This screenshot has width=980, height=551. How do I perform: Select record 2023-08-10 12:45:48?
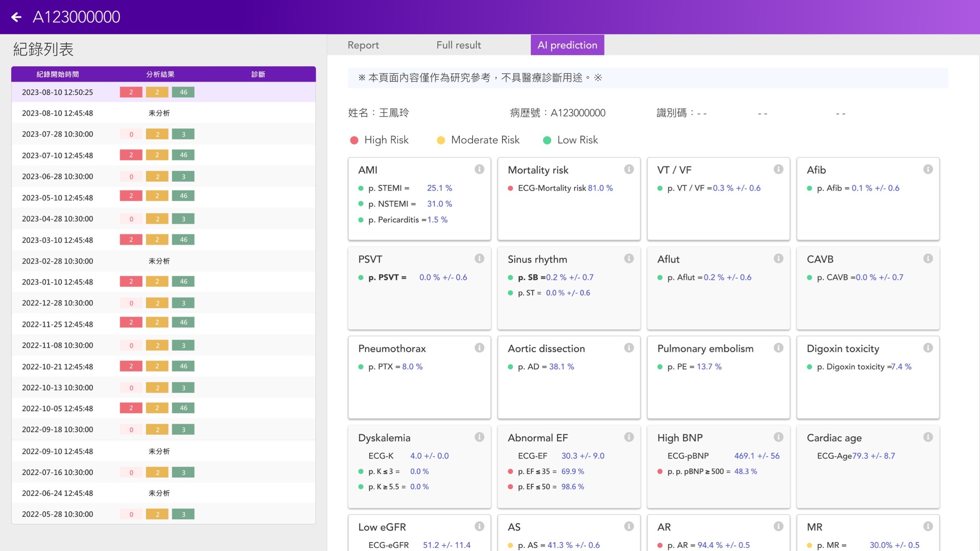(163, 113)
